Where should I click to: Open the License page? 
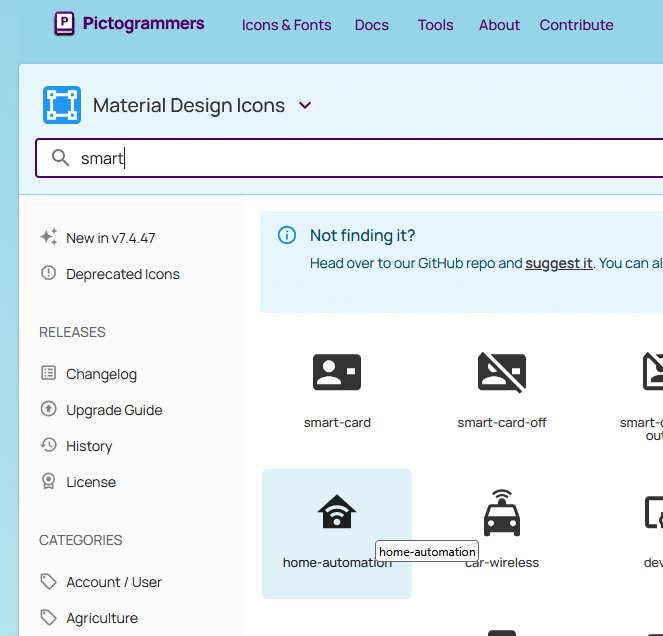(90, 482)
